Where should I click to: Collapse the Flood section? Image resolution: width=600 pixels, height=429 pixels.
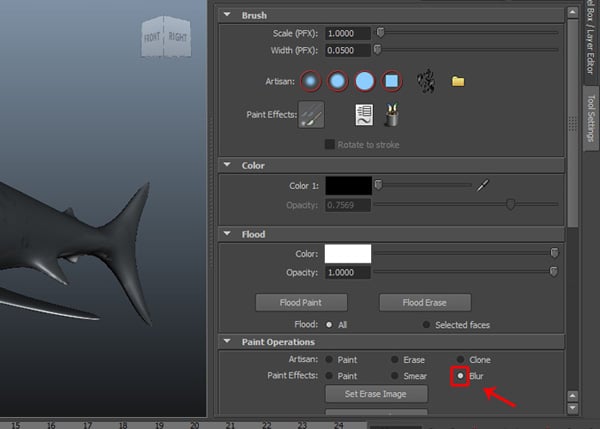click(x=227, y=233)
